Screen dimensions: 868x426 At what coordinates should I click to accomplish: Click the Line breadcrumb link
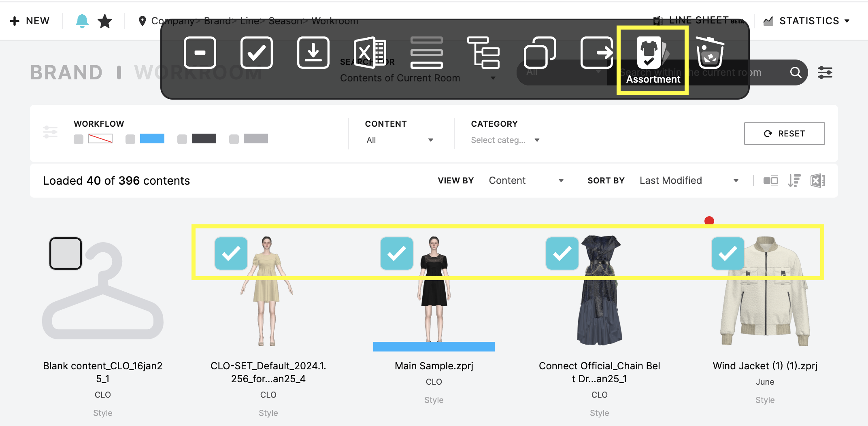point(250,21)
